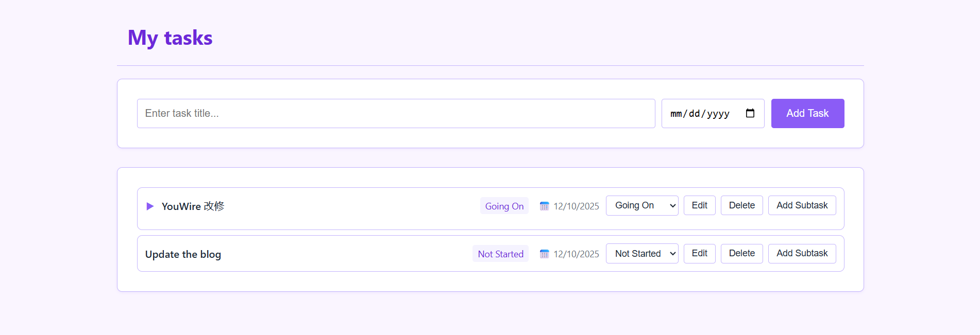980x335 pixels.
Task: Open status dropdown for YouWire task
Action: coord(642,205)
